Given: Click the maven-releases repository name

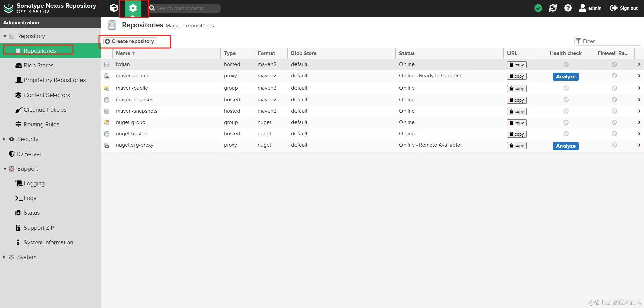Looking at the screenshot, I should 135,100.
